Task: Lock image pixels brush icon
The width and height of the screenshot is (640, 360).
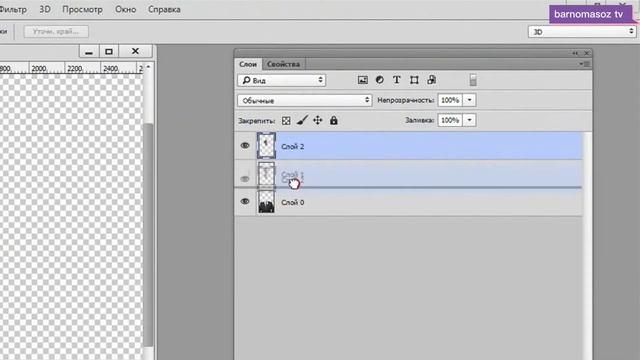Action: click(x=302, y=120)
